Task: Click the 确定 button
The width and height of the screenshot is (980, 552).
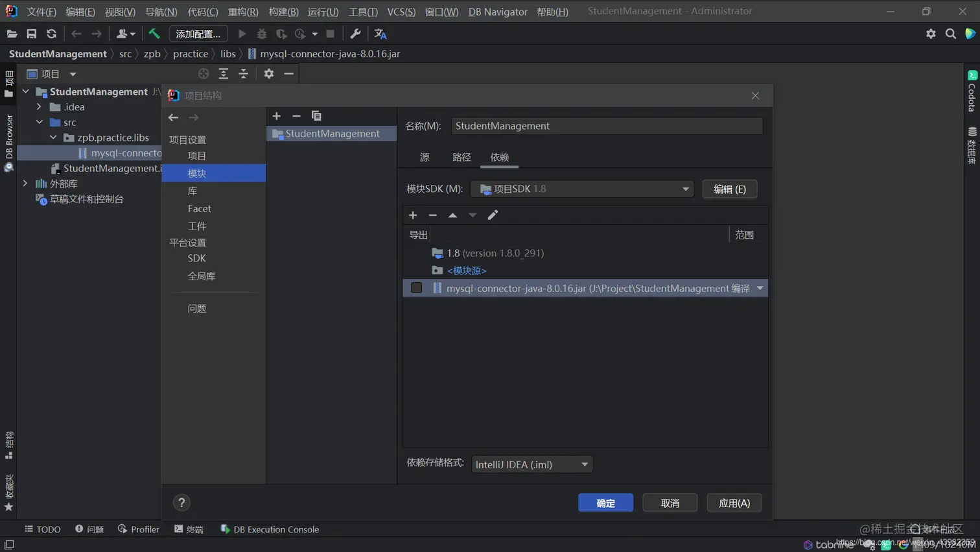Action: [x=605, y=503]
